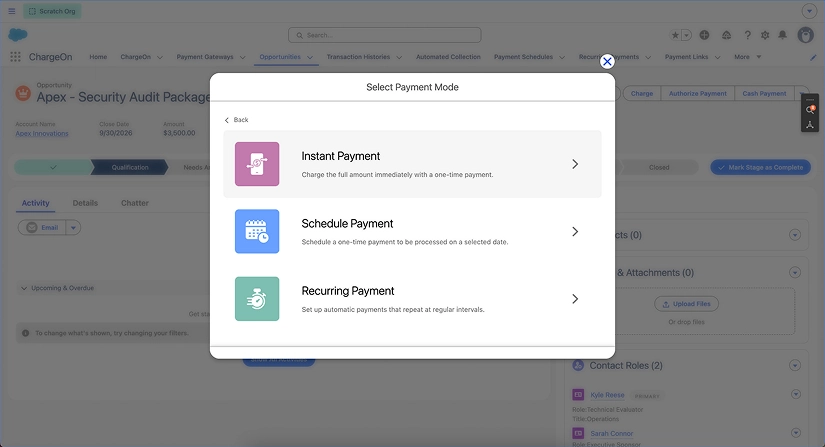This screenshot has width=825, height=447.
Task: Click the Recurring Payment stopwatch icon
Action: [257, 299]
